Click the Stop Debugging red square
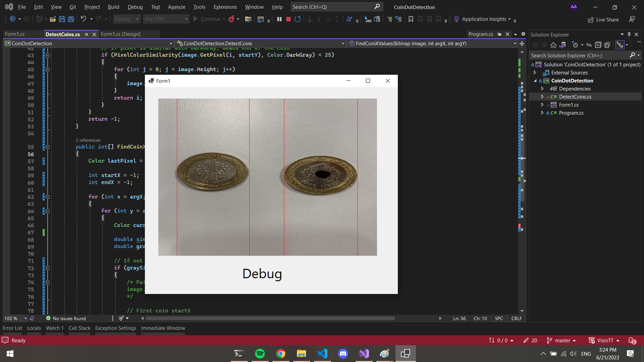Image resolution: width=644 pixels, height=362 pixels. tap(288, 19)
